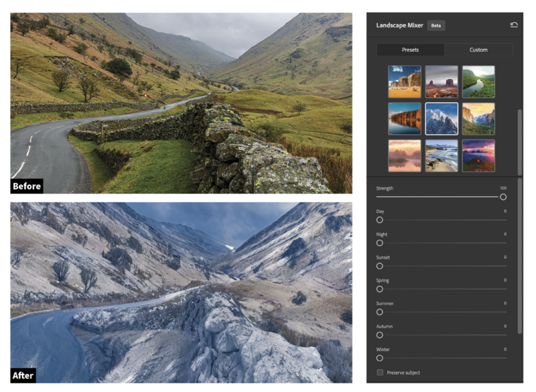
Task: Click the Day slider handle
Action: (379, 220)
